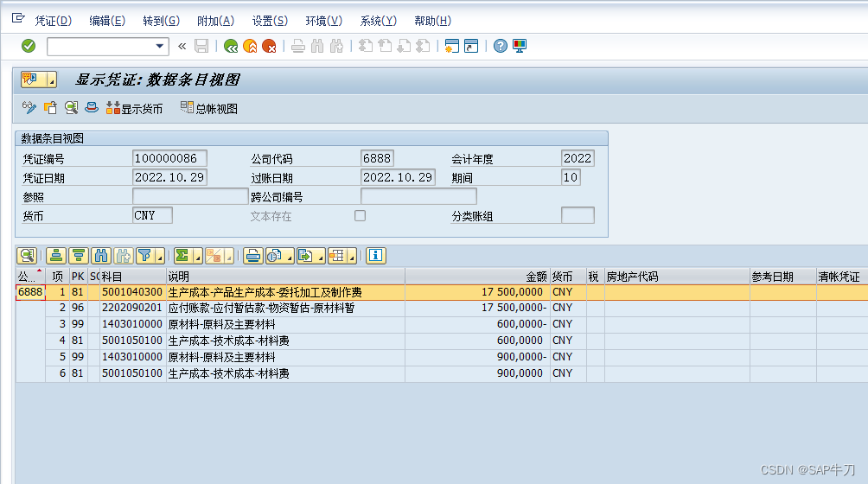
Task: Open the command field dropdown arrow
Action: pos(159,47)
